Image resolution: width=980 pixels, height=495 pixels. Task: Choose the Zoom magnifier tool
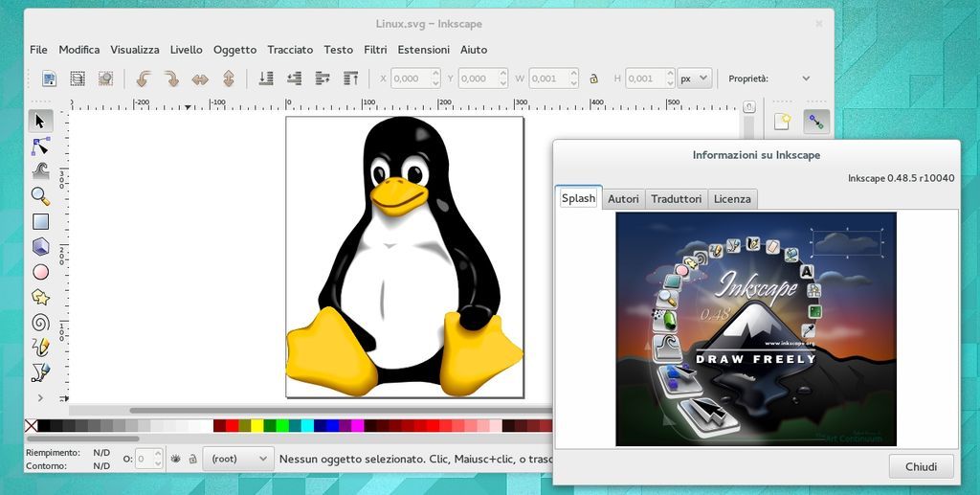40,196
